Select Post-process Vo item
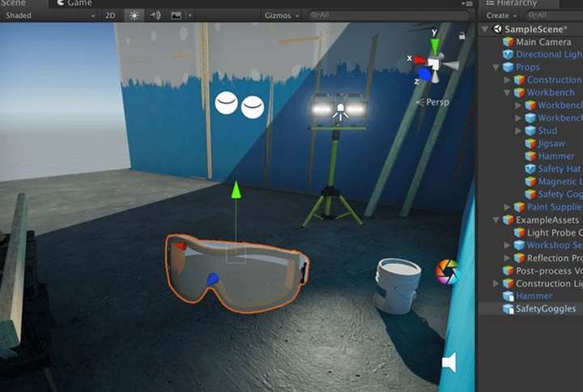Screen dimensions: 583x392 (x=549, y=271)
